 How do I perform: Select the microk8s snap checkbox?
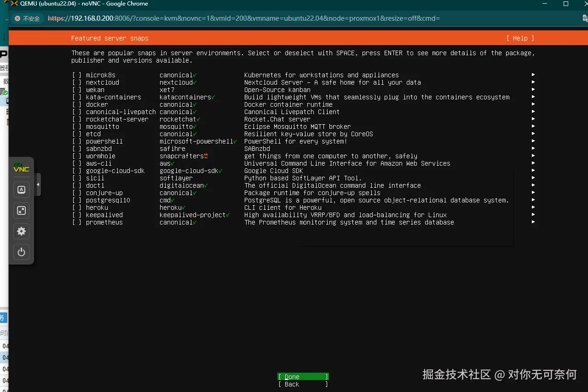pos(76,75)
